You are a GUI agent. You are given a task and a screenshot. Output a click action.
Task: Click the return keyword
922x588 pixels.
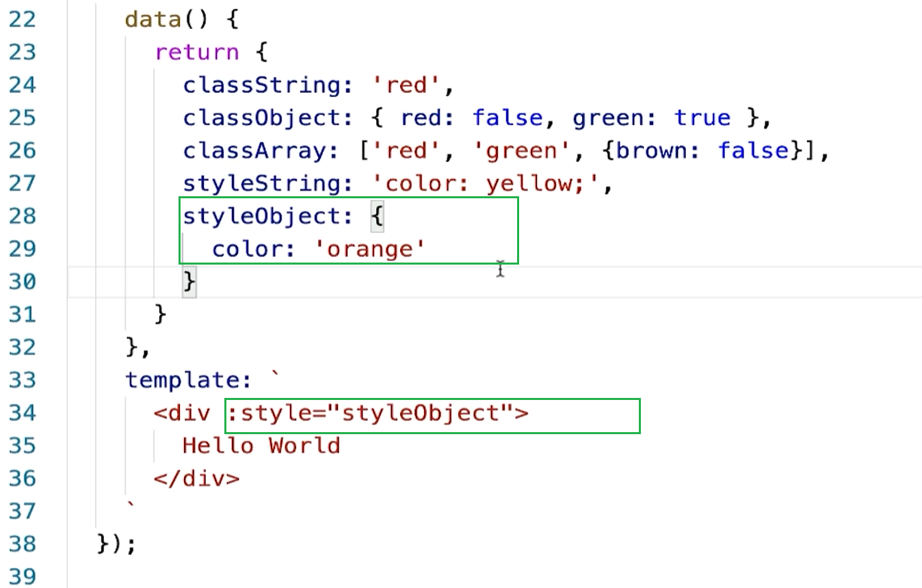click(196, 52)
